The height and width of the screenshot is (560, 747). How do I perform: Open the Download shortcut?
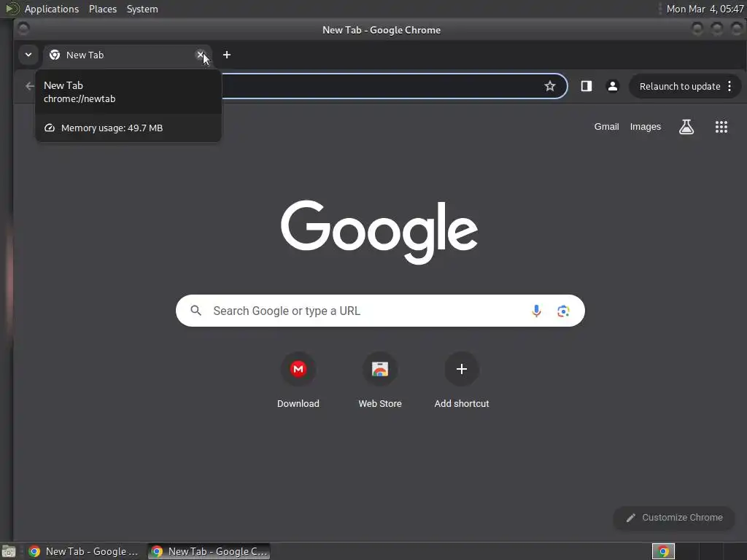298,381
